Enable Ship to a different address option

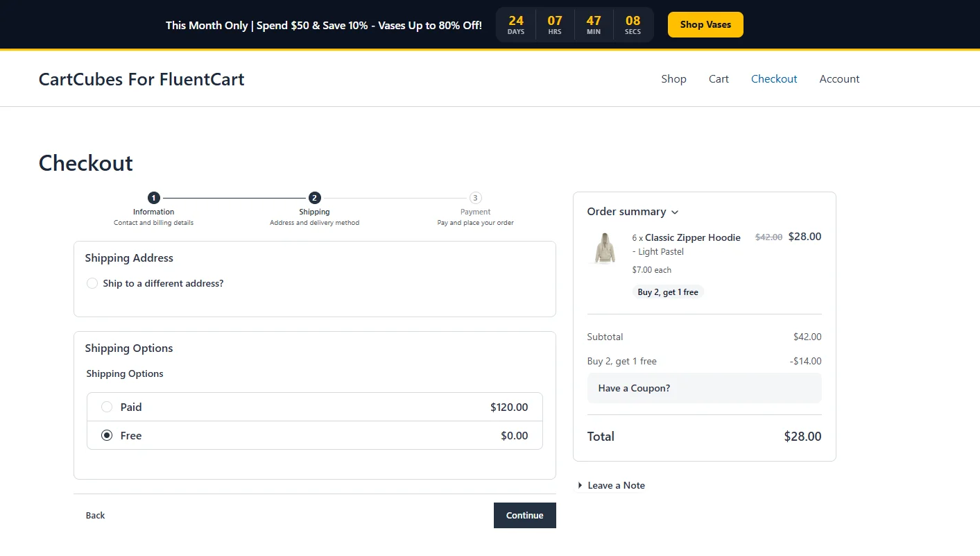click(92, 283)
